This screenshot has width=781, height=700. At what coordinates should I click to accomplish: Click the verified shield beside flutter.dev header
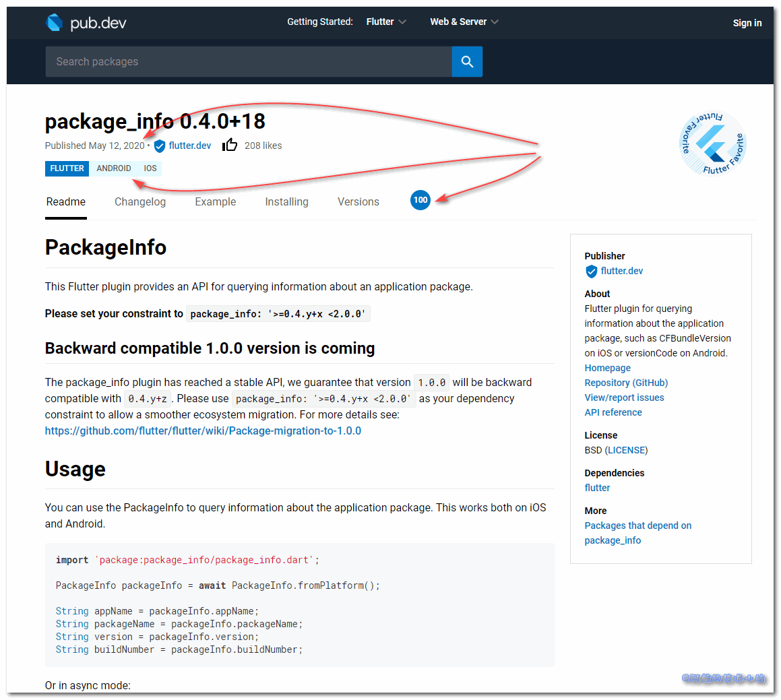[160, 146]
